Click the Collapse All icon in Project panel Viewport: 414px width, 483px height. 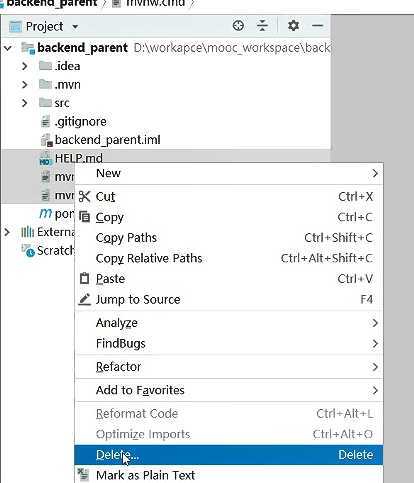[x=262, y=26]
